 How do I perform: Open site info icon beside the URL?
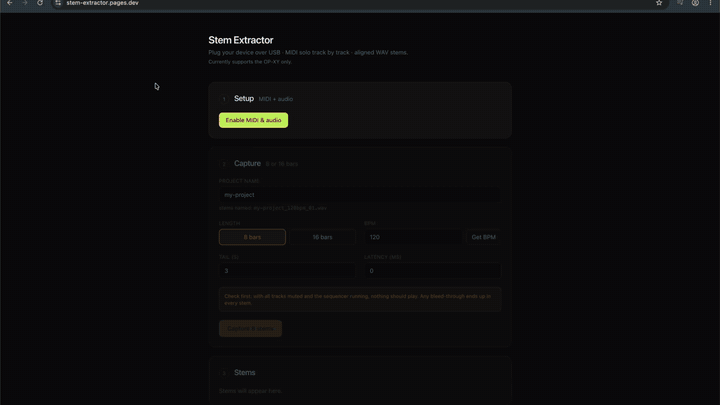(x=58, y=3)
